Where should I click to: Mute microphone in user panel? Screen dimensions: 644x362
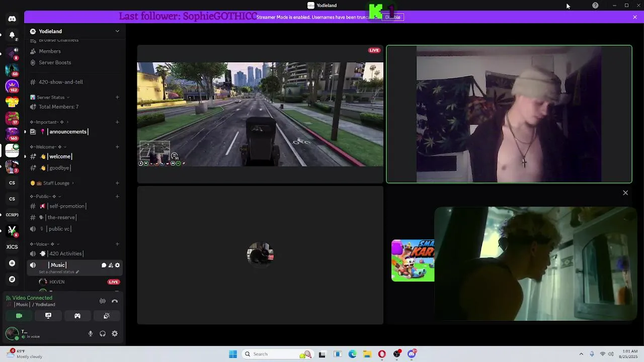point(91,333)
